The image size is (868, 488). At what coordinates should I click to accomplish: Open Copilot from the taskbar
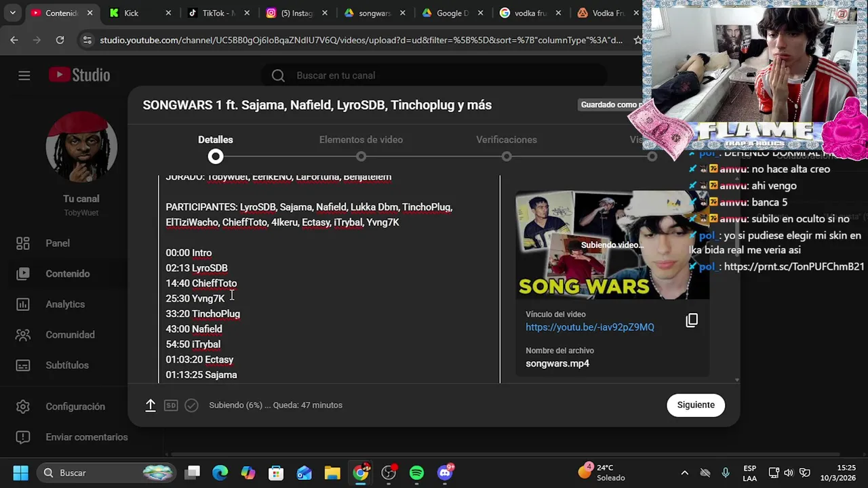click(248, 472)
